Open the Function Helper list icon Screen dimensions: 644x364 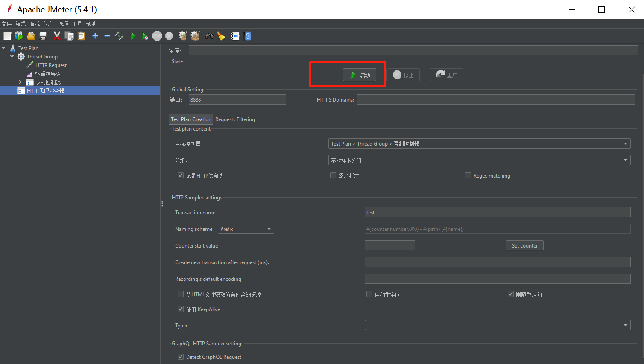pos(235,36)
